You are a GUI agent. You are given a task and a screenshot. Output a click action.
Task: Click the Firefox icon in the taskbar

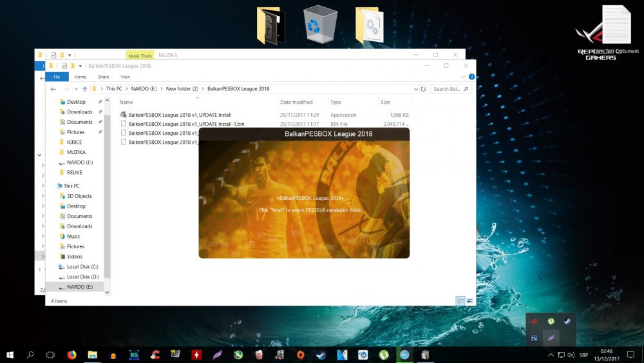pos(71,355)
